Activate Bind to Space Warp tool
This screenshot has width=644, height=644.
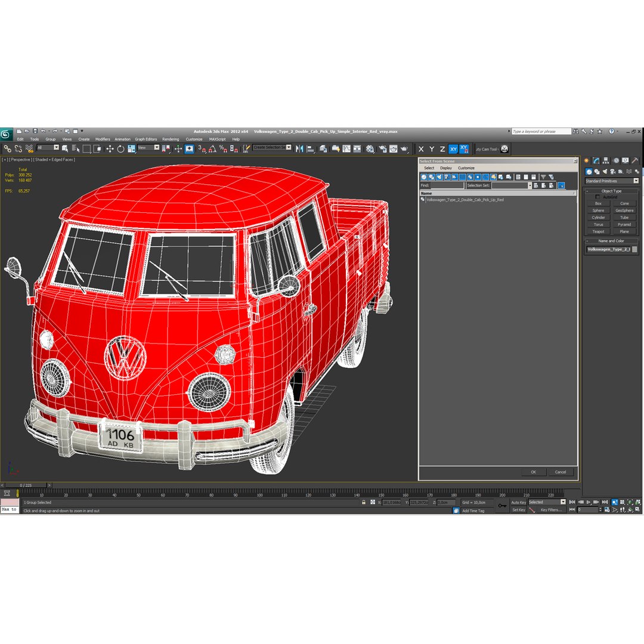tap(29, 149)
